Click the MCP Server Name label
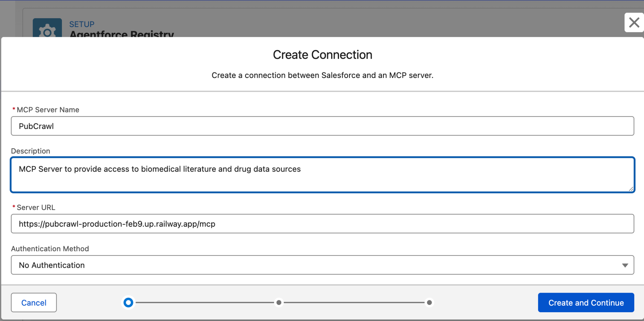 (x=48, y=110)
